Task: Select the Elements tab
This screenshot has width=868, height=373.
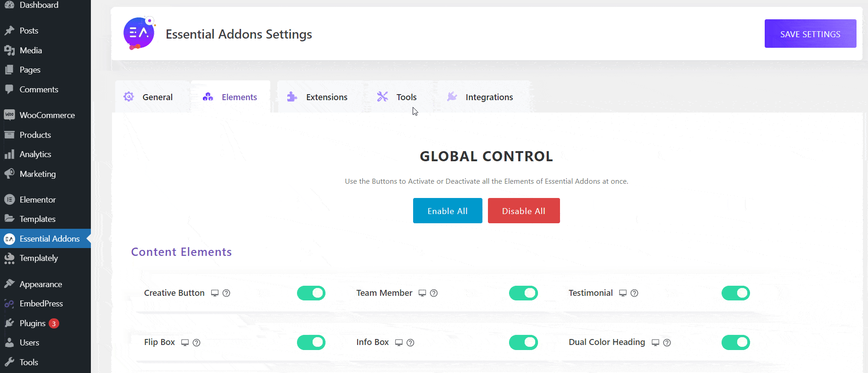Action: [230, 97]
